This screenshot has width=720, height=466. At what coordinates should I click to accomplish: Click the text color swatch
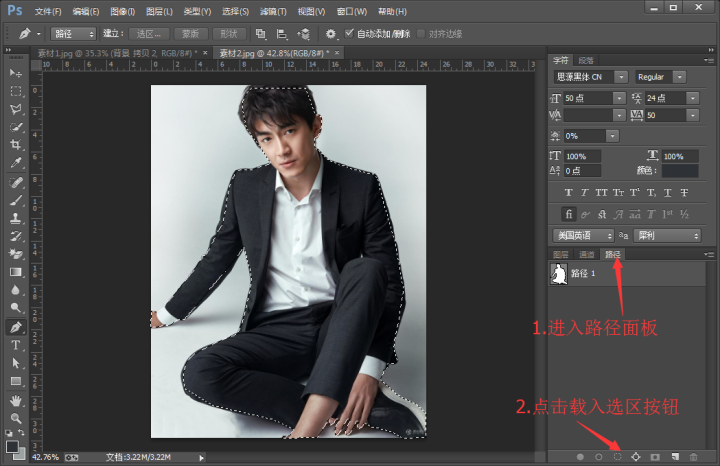coord(680,171)
